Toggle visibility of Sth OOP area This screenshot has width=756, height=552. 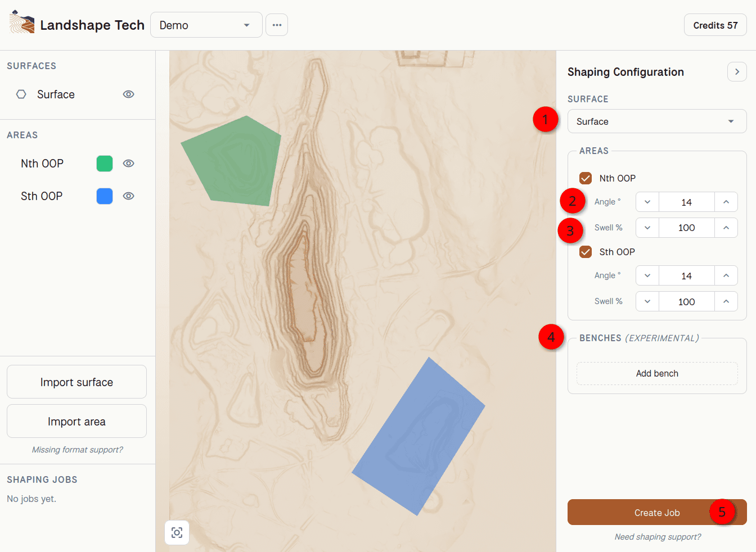(129, 196)
